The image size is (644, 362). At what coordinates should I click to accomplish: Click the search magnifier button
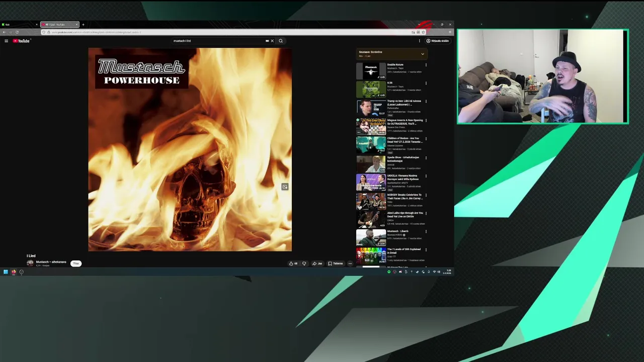(281, 41)
